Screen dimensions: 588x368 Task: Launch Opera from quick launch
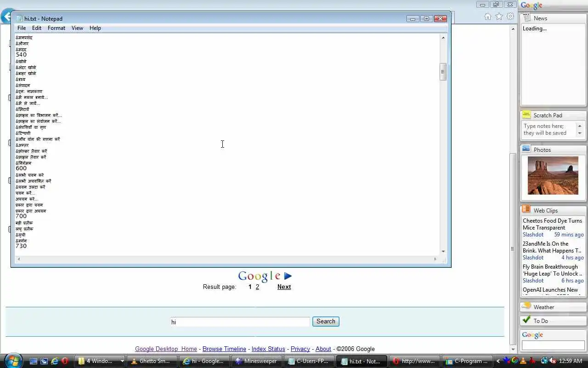[x=65, y=361]
